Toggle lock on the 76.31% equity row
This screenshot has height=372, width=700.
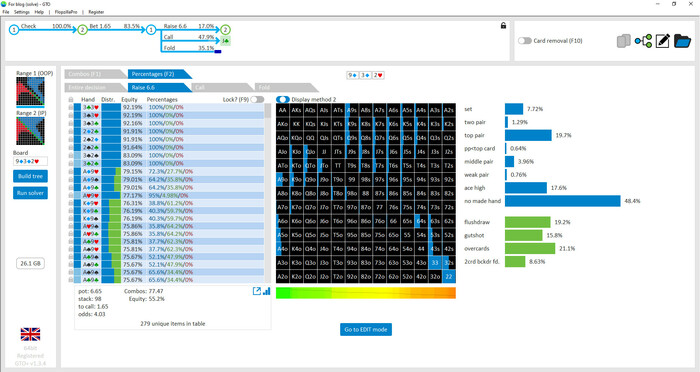[71, 203]
